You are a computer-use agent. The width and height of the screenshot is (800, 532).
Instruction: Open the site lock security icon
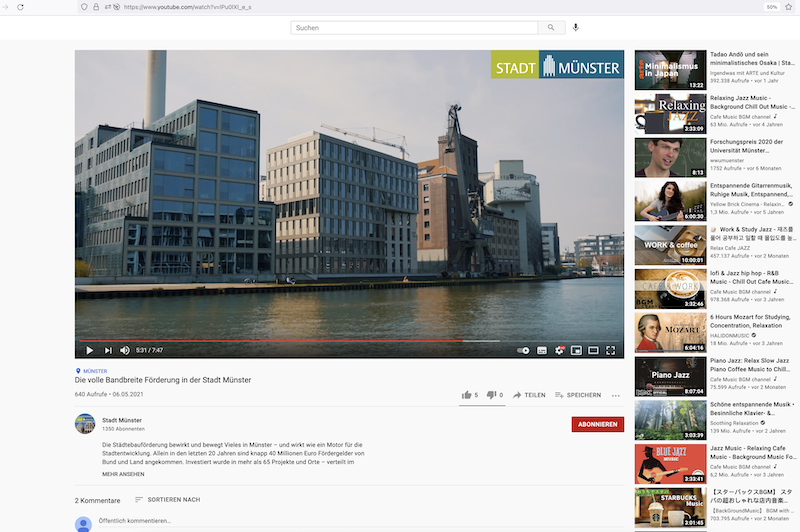coord(96,7)
